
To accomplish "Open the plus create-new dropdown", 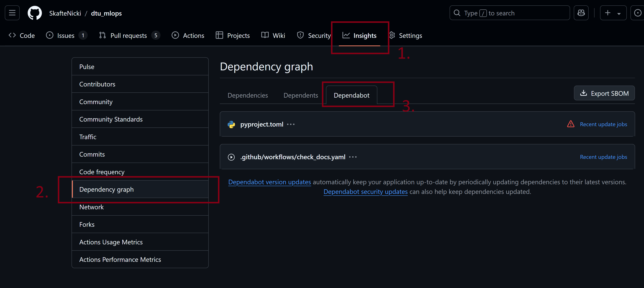I will pyautogui.click(x=613, y=13).
